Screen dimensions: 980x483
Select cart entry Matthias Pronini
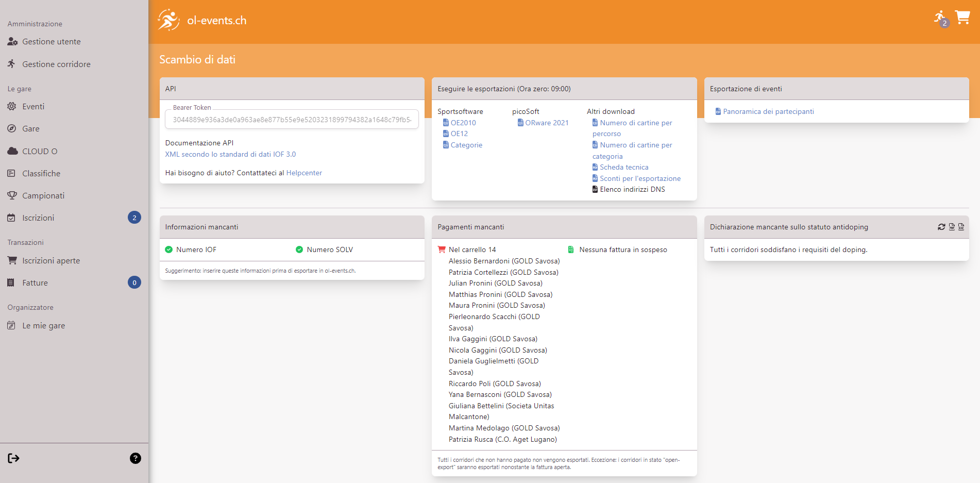[500, 294]
